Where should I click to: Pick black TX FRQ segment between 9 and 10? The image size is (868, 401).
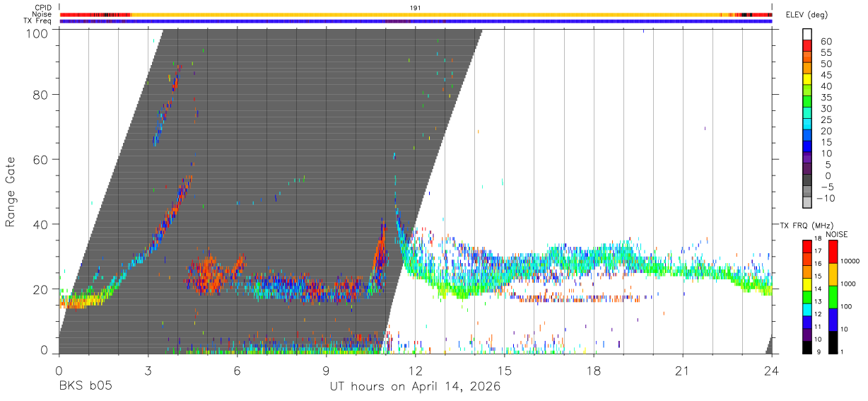pyautogui.click(x=807, y=346)
